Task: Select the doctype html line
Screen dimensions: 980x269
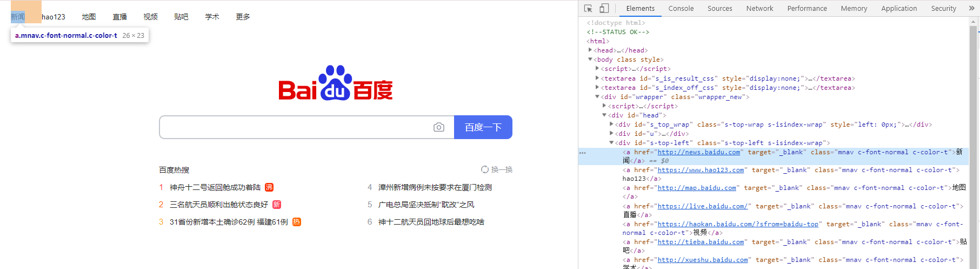Action: point(616,23)
